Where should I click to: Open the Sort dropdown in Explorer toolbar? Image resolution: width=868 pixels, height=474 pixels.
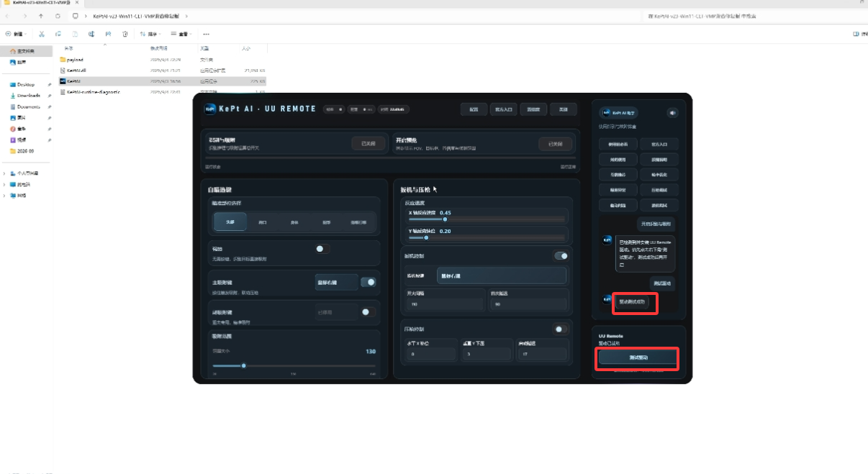point(150,34)
